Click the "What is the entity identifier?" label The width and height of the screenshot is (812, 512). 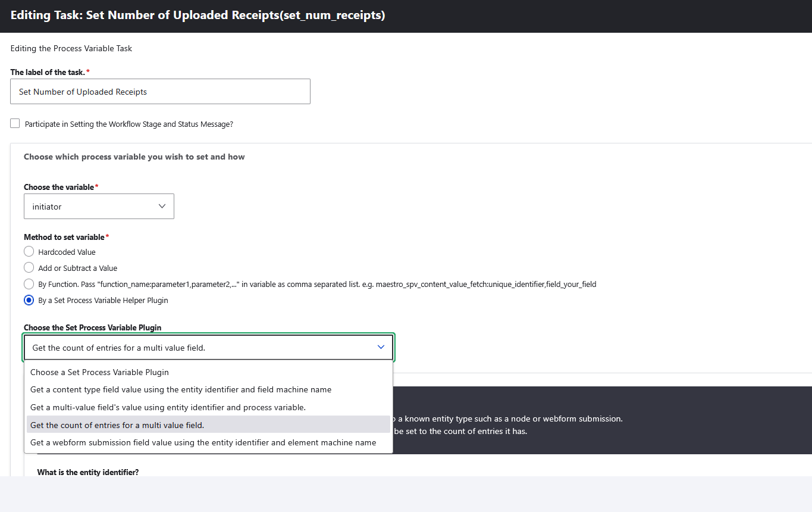(x=88, y=472)
